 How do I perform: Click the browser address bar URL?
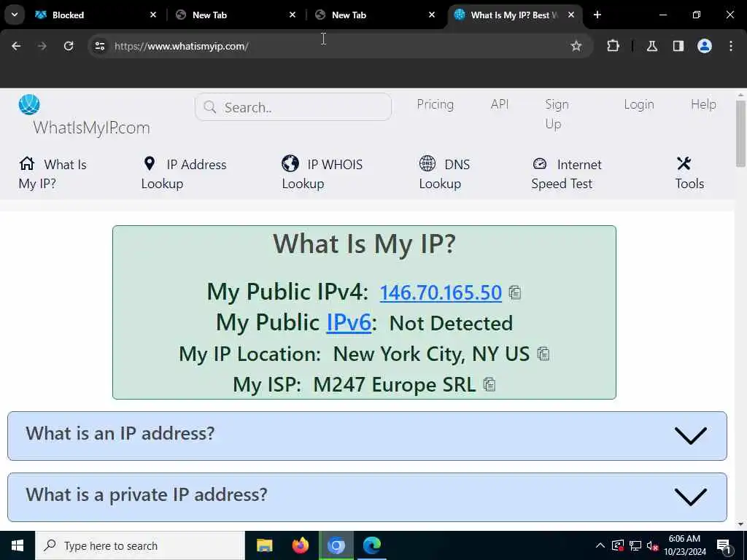coord(182,46)
